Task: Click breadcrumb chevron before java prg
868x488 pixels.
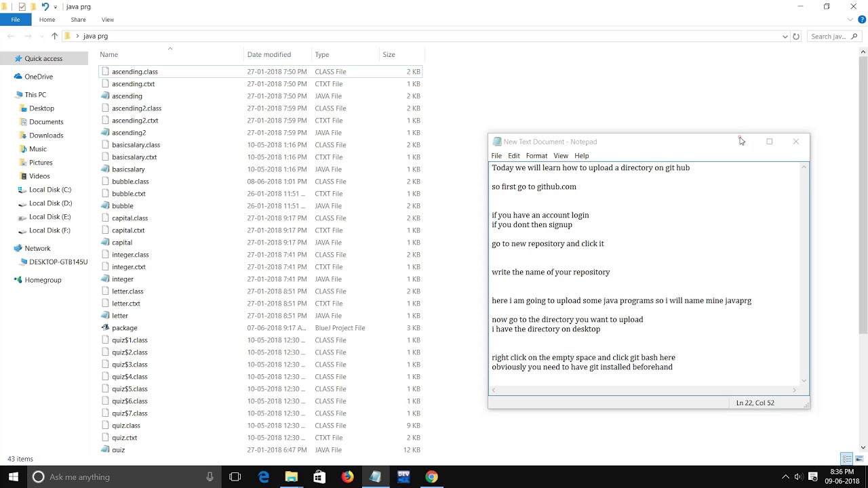Action: 77,36
